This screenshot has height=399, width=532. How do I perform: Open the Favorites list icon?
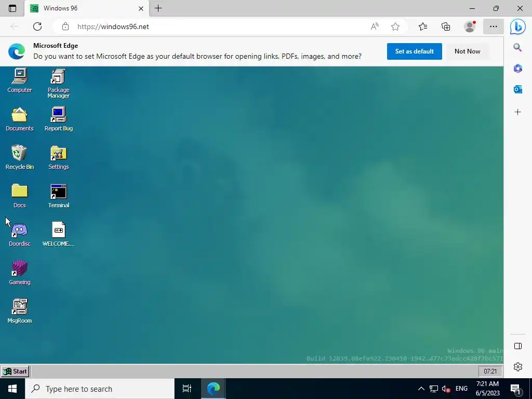[423, 26]
